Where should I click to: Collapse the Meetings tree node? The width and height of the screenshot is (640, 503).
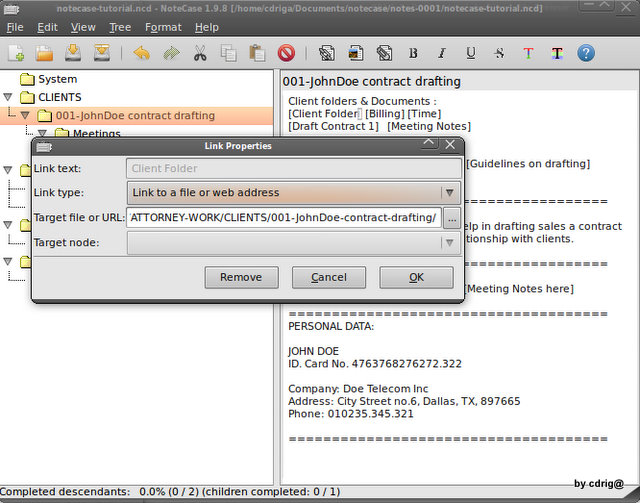click(42, 133)
